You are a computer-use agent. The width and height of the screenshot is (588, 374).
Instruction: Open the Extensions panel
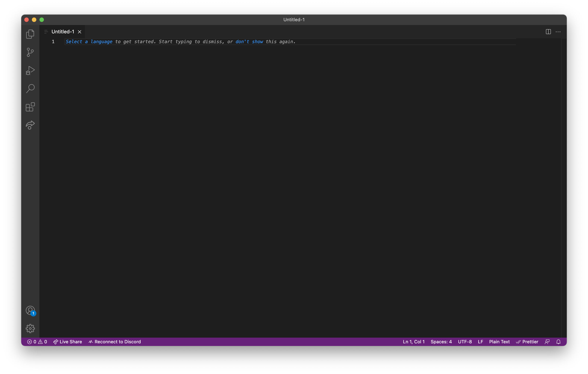[30, 107]
